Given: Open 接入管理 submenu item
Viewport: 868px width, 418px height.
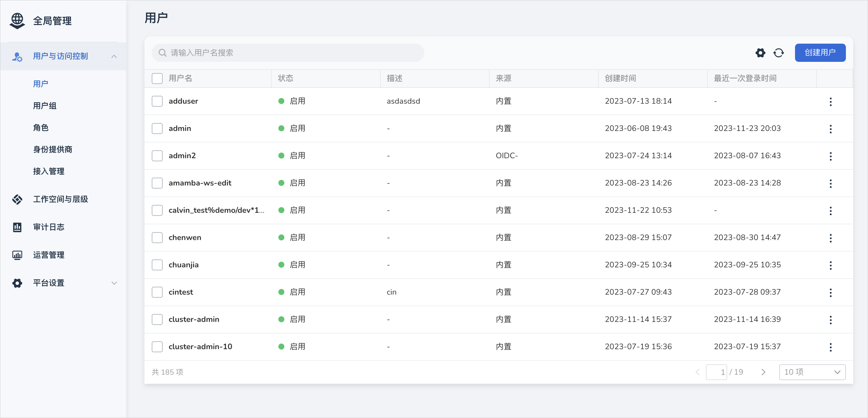Looking at the screenshot, I should (48, 171).
